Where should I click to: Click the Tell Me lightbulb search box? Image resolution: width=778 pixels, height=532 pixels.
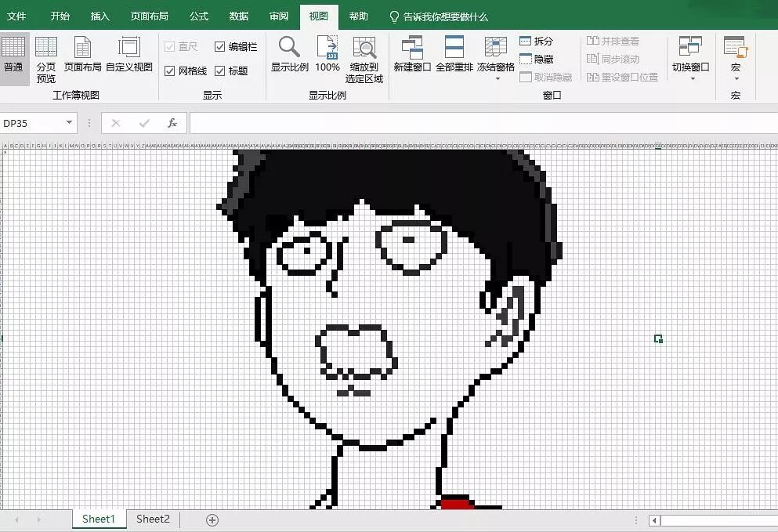point(439,16)
